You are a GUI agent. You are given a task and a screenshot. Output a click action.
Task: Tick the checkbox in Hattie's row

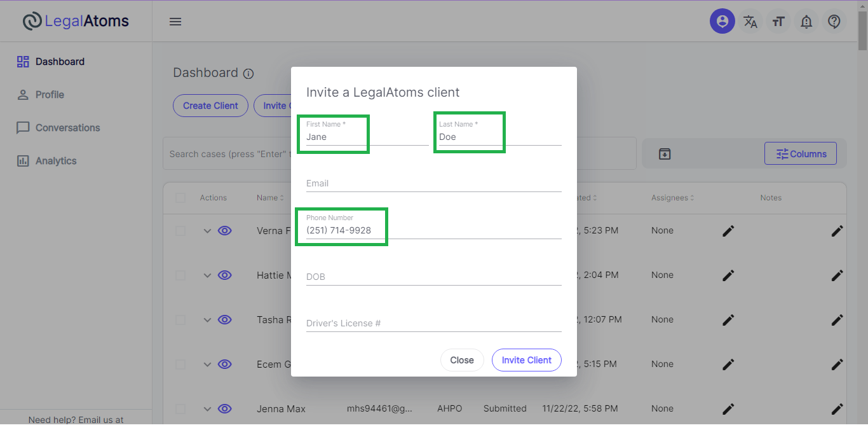click(180, 275)
